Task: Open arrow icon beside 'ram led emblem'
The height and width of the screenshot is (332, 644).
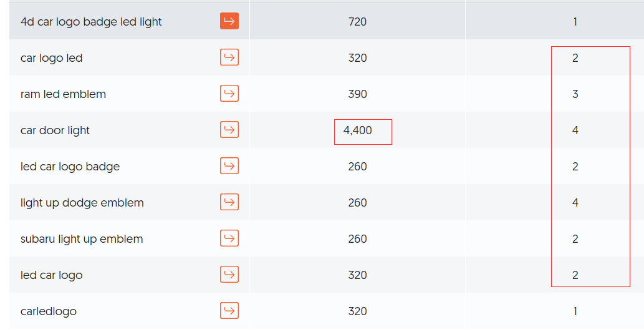Action: pyautogui.click(x=229, y=93)
